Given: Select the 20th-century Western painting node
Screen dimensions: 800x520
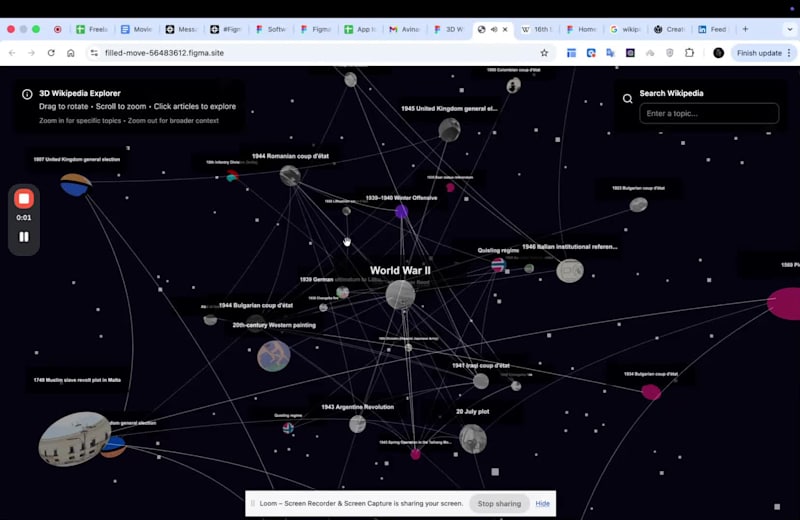Looking at the screenshot, I should [x=274, y=356].
